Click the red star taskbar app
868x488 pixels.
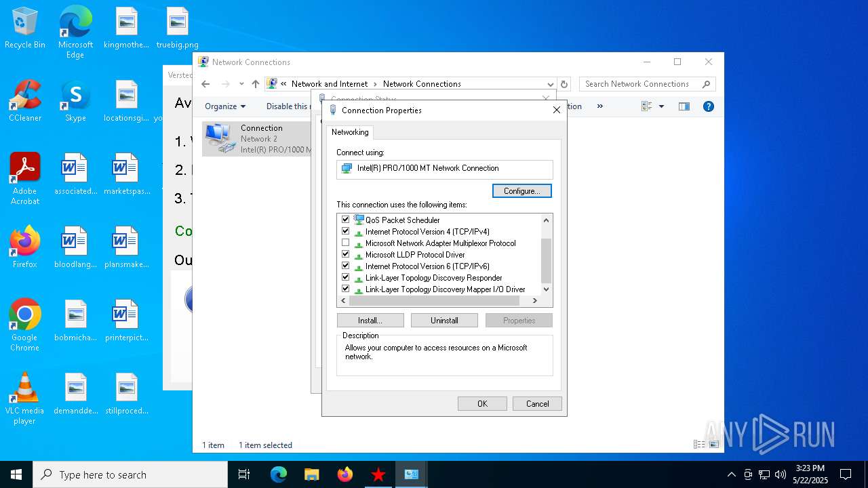coord(378,474)
